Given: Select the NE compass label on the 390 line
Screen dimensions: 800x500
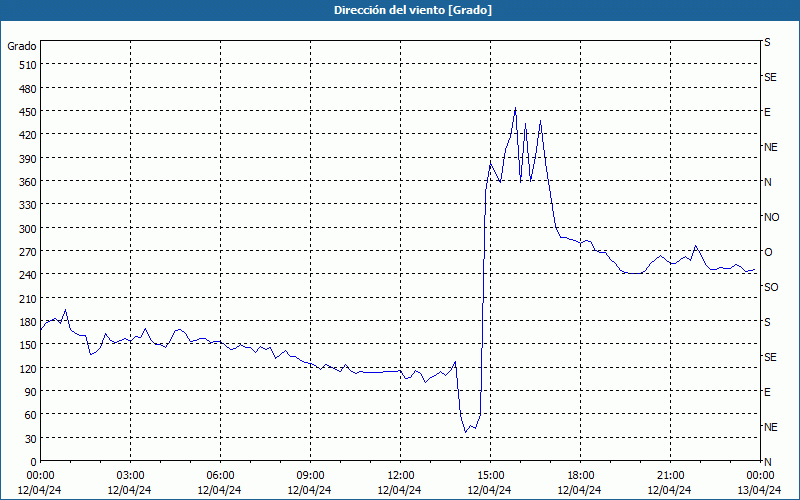Looking at the screenshot, I should [770, 147].
